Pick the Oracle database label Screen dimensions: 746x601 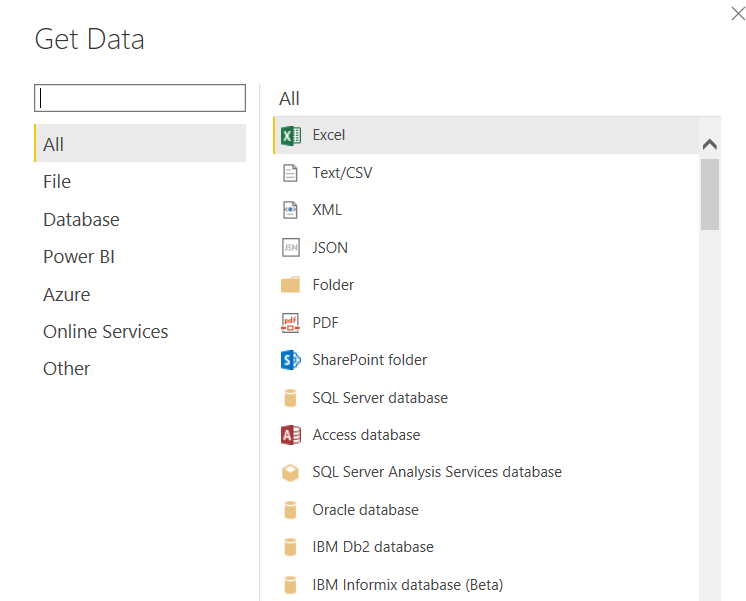[x=365, y=510]
